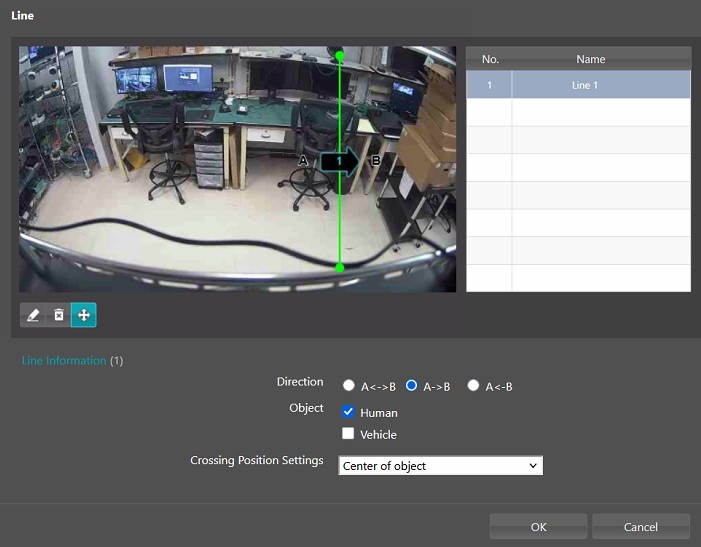Activate the move arrows tool

pos(84,315)
